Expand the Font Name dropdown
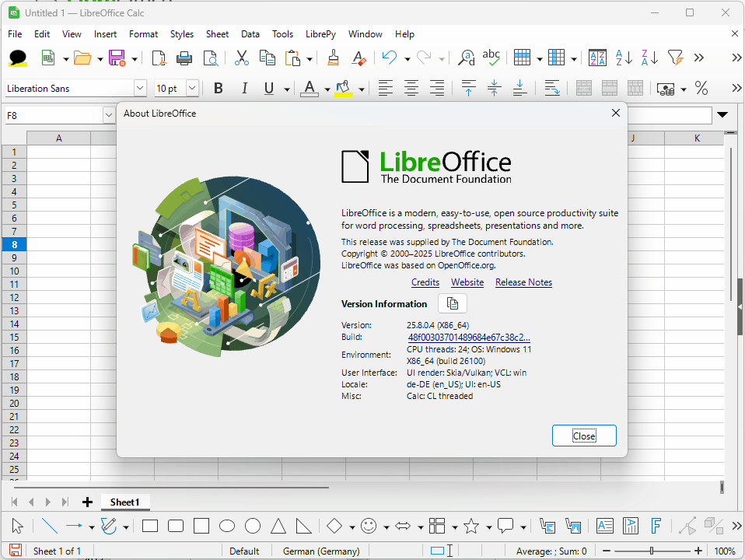 (x=140, y=88)
